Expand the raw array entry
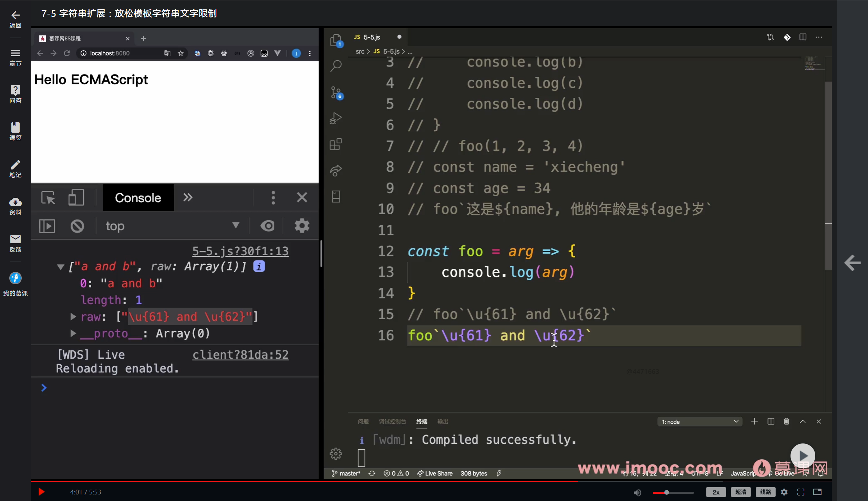This screenshot has width=868, height=501. [73, 317]
